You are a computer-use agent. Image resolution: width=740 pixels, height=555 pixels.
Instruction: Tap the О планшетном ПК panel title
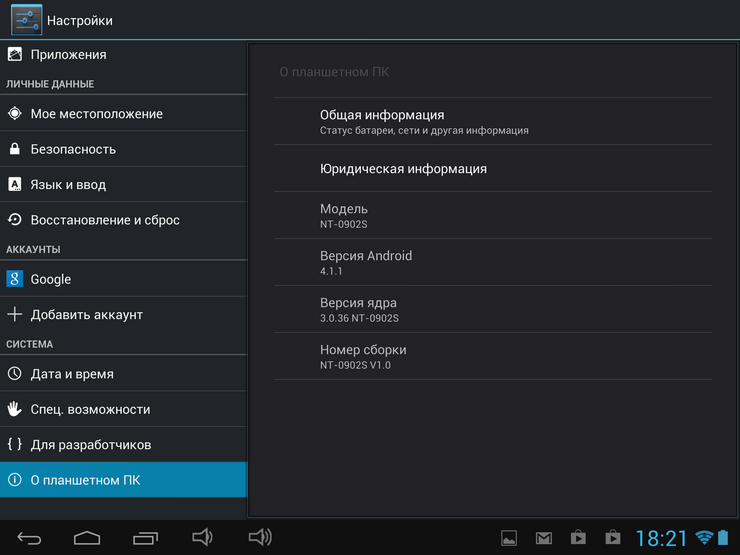click(334, 72)
